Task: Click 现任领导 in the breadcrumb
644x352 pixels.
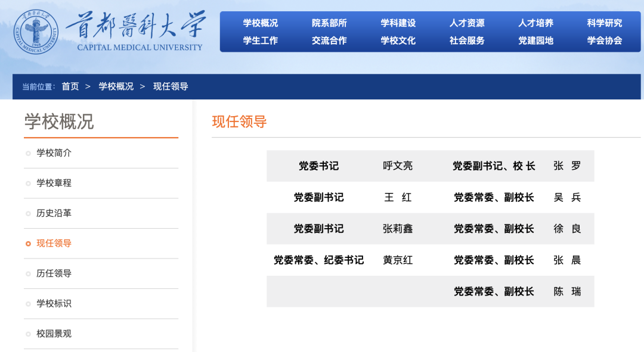Action: click(x=171, y=86)
